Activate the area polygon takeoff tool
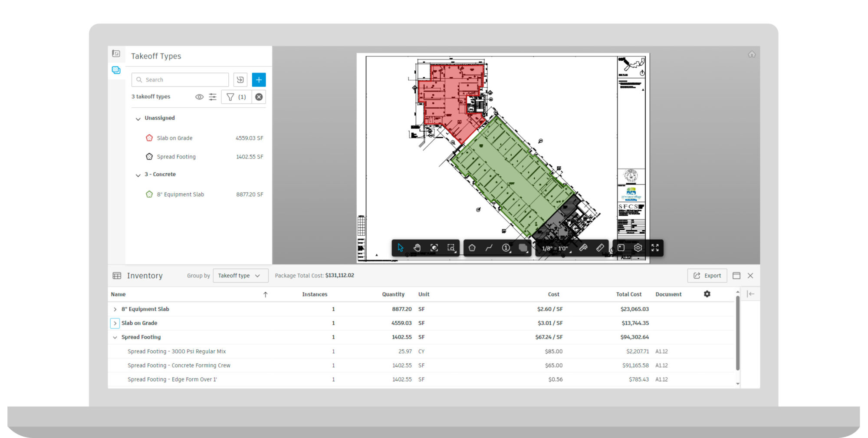 pos(472,248)
